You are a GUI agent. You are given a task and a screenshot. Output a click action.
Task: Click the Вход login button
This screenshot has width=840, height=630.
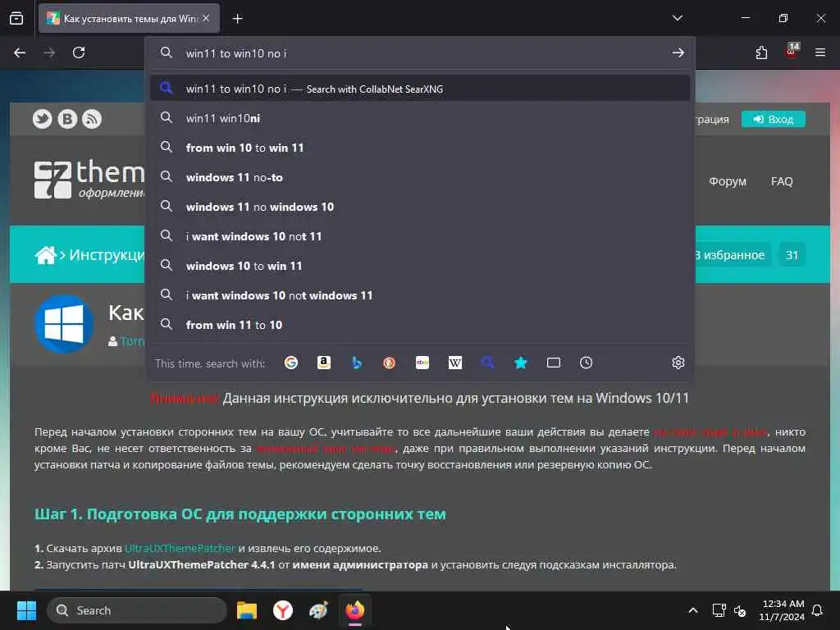click(773, 119)
